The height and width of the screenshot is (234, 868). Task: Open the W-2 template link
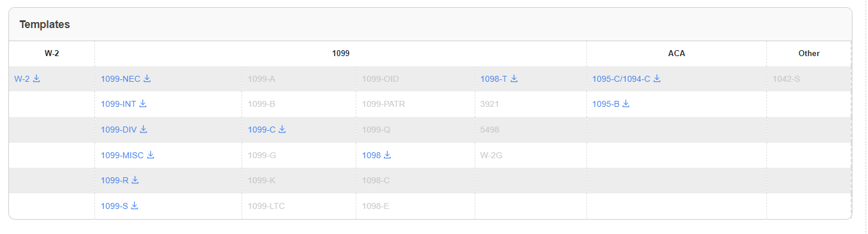(22, 79)
